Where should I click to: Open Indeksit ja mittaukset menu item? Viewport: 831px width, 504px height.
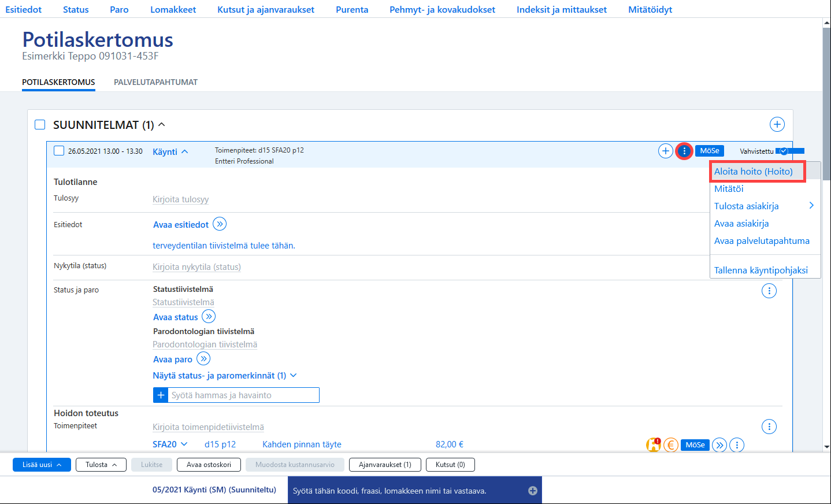[x=562, y=9]
